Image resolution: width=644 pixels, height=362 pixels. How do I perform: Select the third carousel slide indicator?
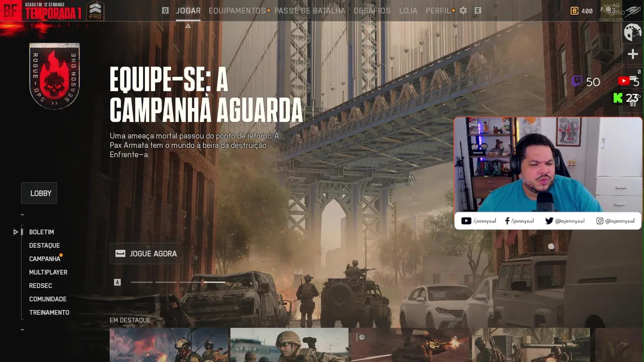pyautogui.click(x=190, y=282)
